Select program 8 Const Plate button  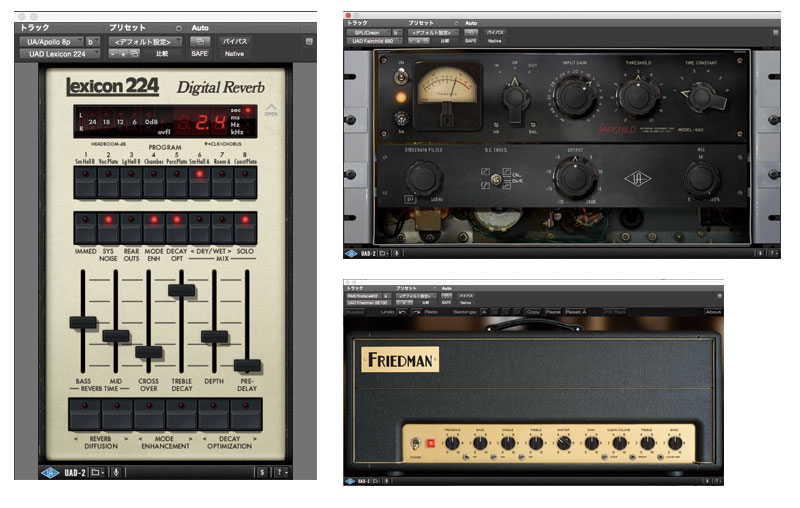pos(245,182)
